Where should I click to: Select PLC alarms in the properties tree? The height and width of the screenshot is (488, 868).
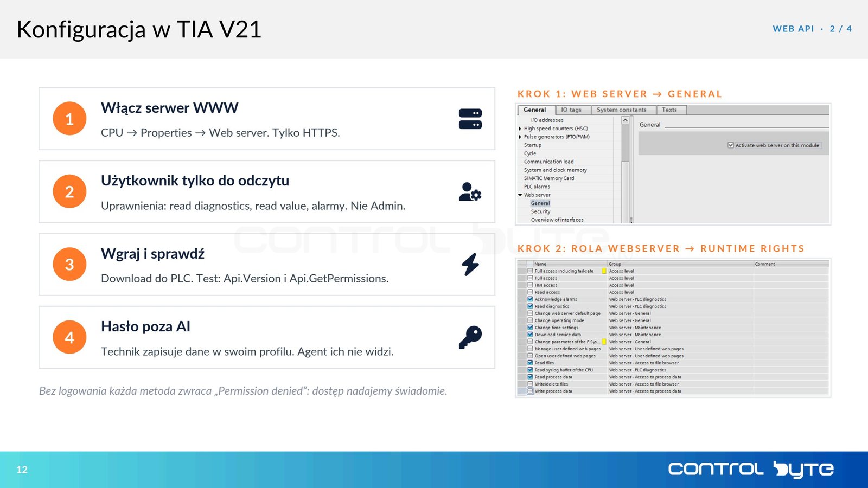pyautogui.click(x=537, y=187)
